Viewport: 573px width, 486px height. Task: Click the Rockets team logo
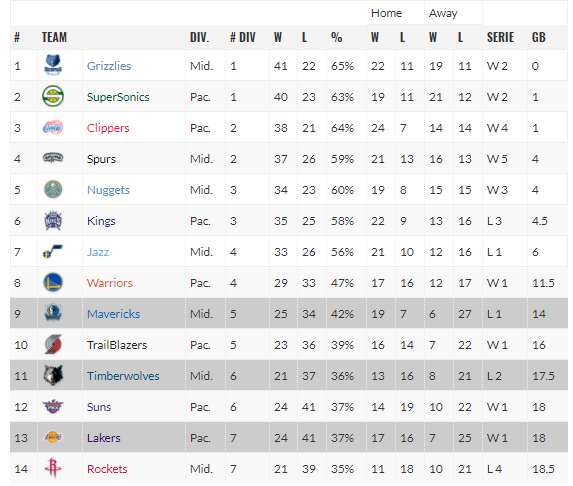click(x=53, y=468)
